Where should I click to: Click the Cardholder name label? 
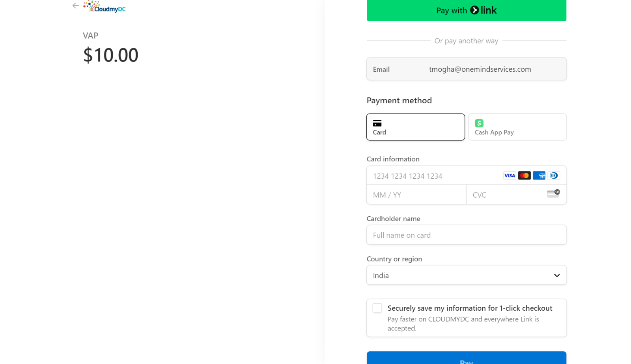tap(393, 218)
